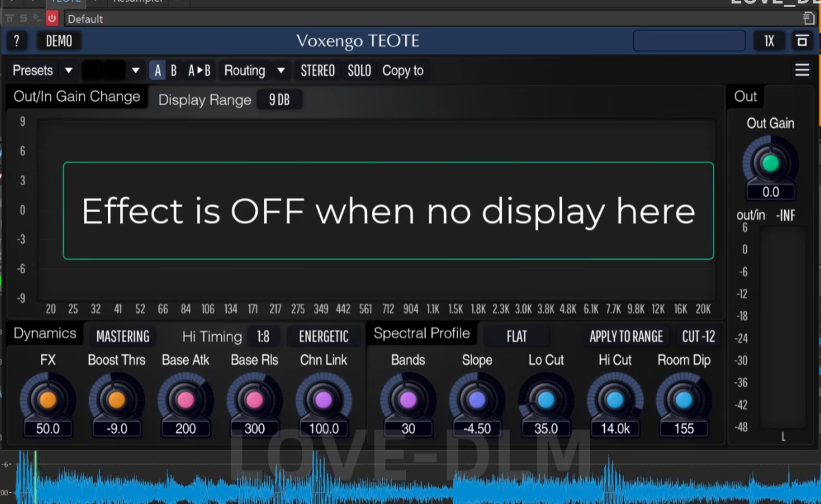Open the ENERGETIC selector
Screen dimensions: 821x504
[324, 337]
